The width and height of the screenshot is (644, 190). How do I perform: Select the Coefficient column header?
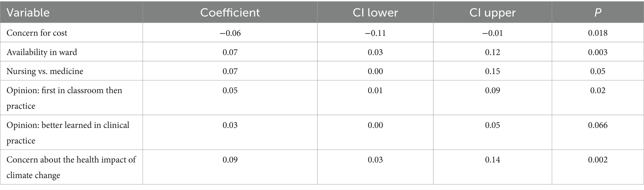pos(230,13)
